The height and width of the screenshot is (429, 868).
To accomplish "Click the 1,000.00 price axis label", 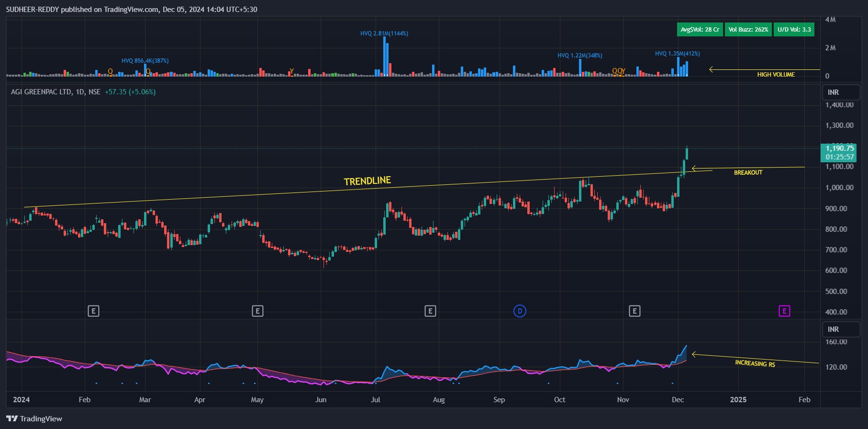I will [839, 188].
